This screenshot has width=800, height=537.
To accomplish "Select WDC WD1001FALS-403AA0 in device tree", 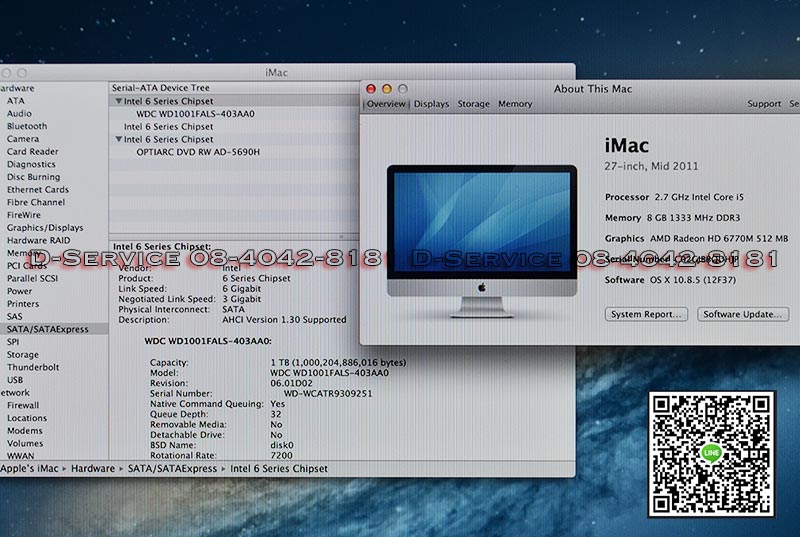I will coord(195,114).
